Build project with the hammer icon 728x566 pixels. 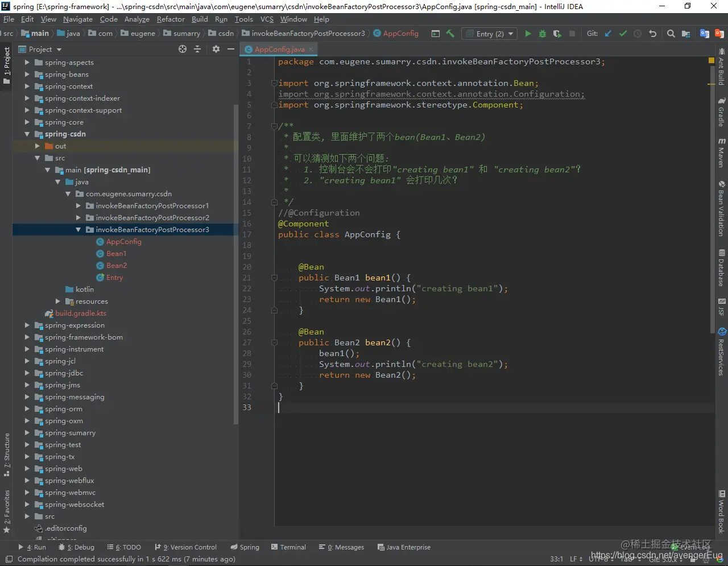click(x=450, y=34)
